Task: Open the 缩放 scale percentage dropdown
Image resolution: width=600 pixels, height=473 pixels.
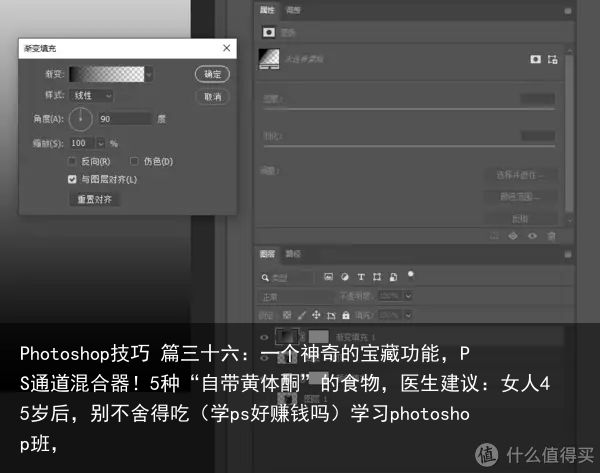Action: 101,143
